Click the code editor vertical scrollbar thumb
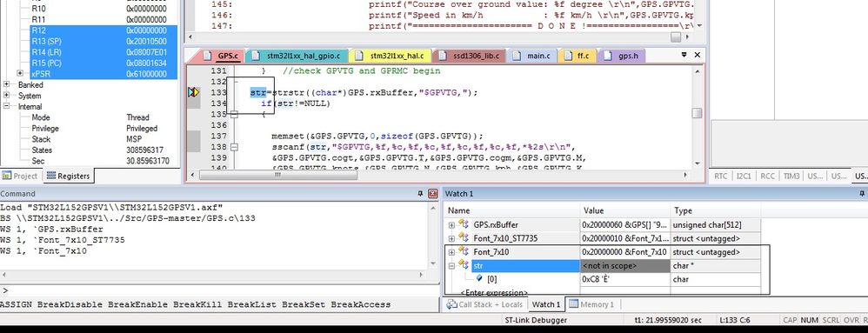Image resolution: width=868 pixels, height=333 pixels. point(697,113)
